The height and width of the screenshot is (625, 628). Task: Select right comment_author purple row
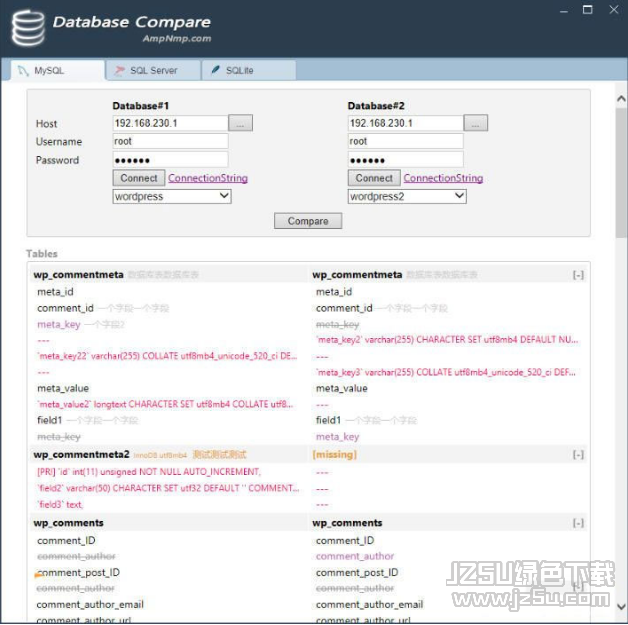(x=355, y=556)
